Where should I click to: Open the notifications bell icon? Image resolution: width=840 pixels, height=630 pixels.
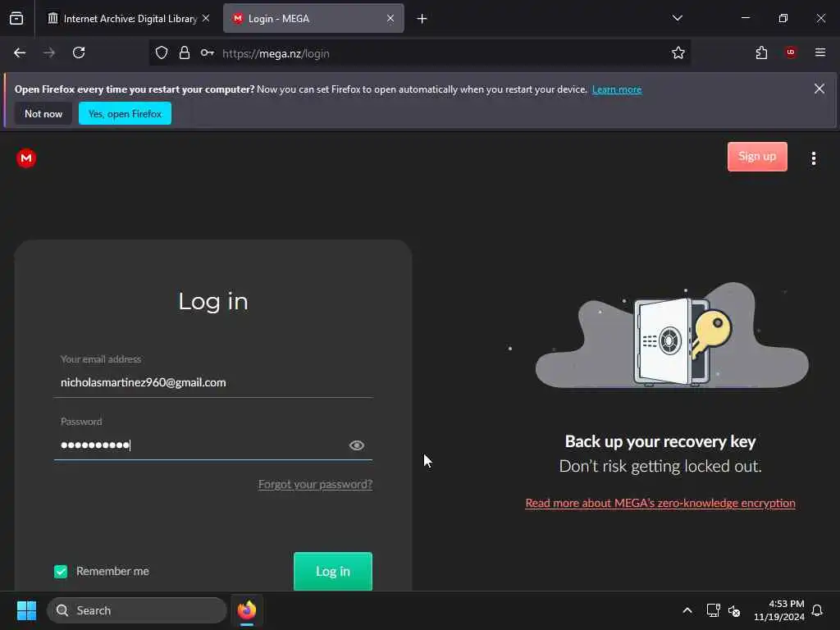[x=817, y=610]
